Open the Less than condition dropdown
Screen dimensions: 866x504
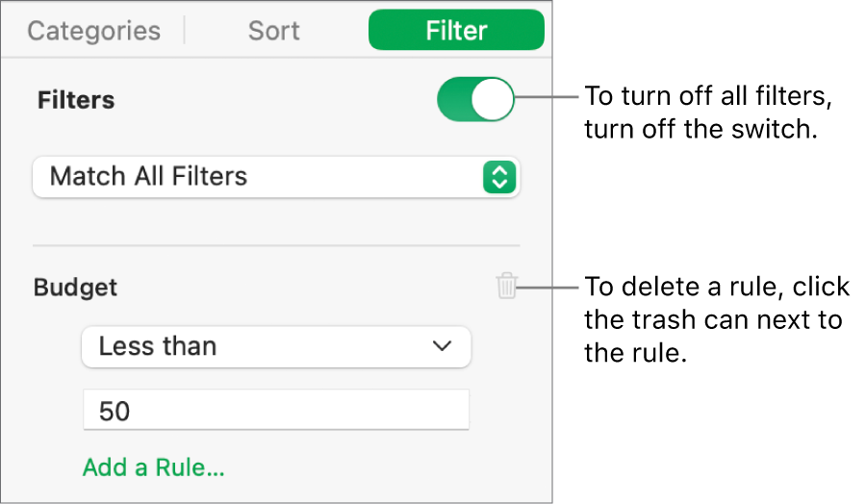tap(275, 346)
